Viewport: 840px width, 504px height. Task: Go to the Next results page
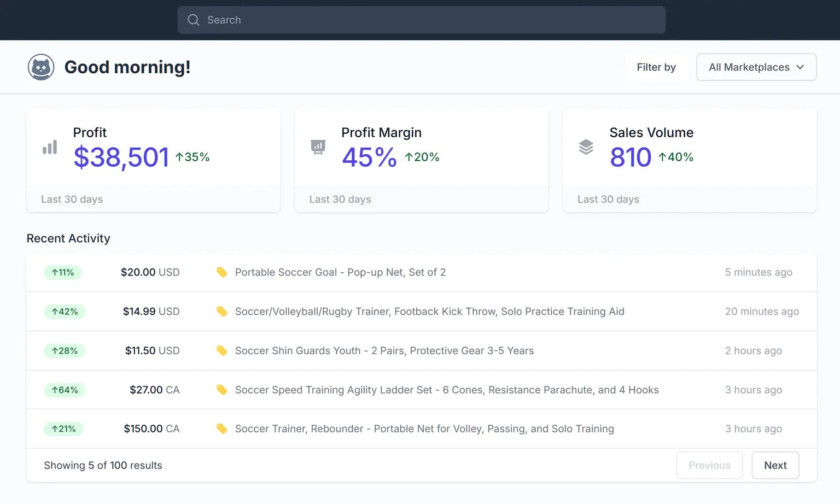click(x=775, y=465)
